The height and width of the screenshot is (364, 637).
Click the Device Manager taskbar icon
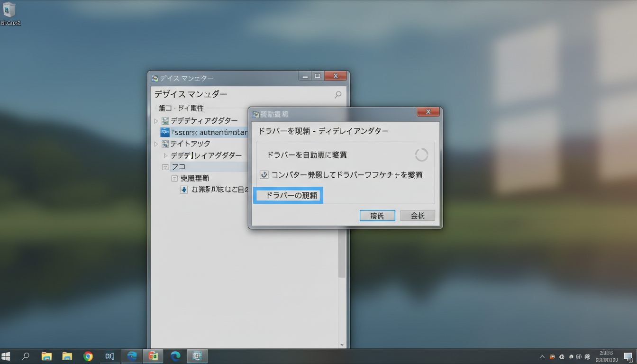pyautogui.click(x=197, y=356)
